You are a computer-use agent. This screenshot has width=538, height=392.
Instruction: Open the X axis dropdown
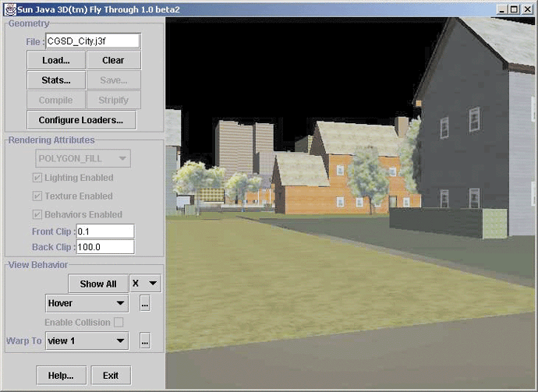pyautogui.click(x=145, y=284)
